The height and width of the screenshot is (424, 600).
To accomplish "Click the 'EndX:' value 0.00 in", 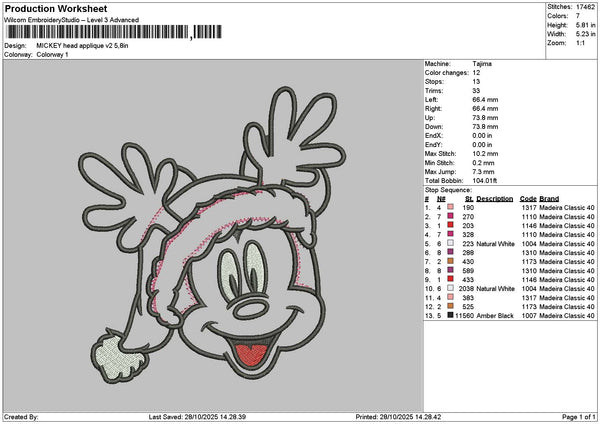I will pos(483,135).
